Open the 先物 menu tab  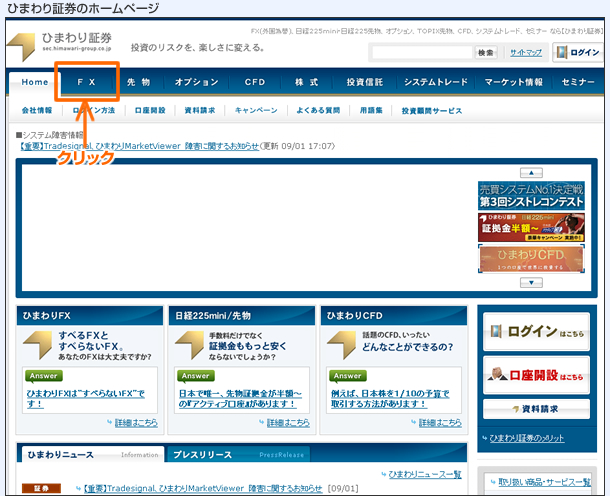(138, 82)
